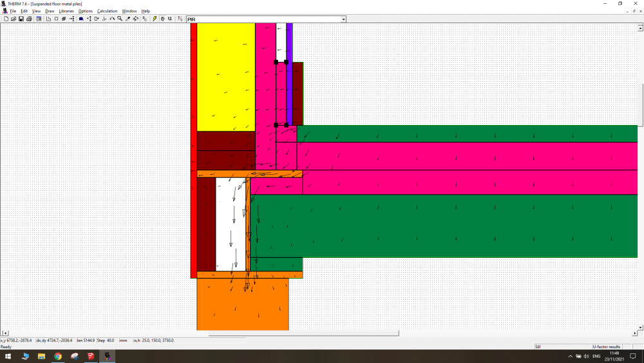Click the vertical scrollbar thumb
The image size is (644, 363).
tap(640, 105)
